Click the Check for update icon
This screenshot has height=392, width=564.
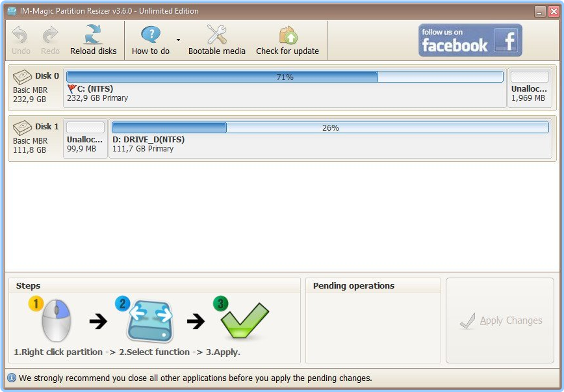(288, 35)
